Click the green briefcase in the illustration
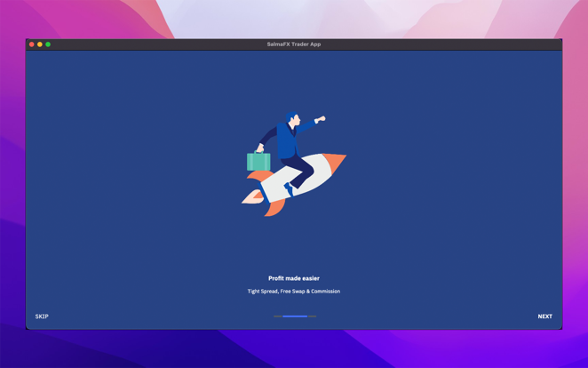 (258, 162)
